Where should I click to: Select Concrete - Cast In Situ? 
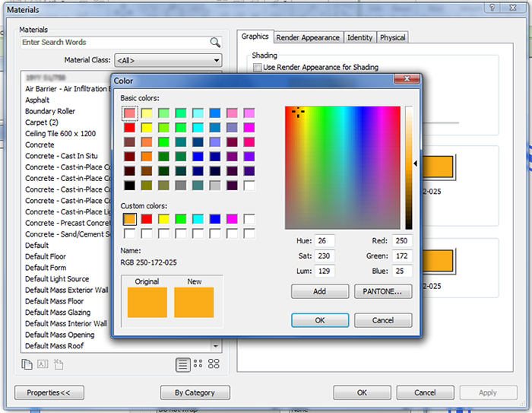pos(62,156)
